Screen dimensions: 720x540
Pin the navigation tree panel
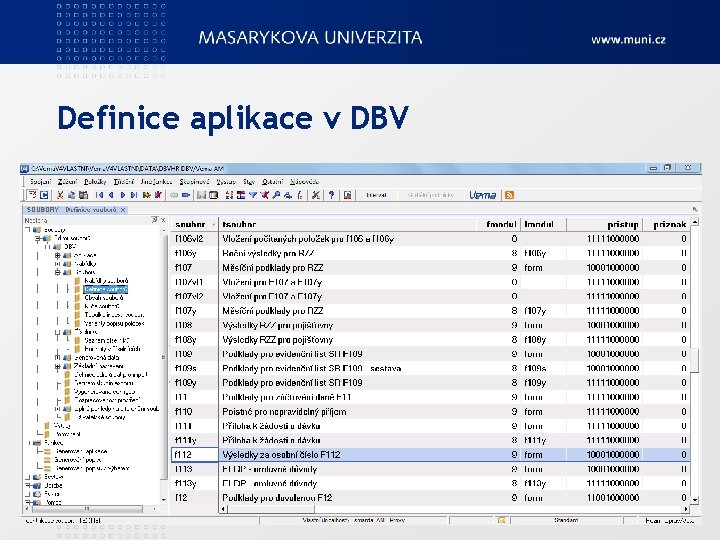coord(155,220)
